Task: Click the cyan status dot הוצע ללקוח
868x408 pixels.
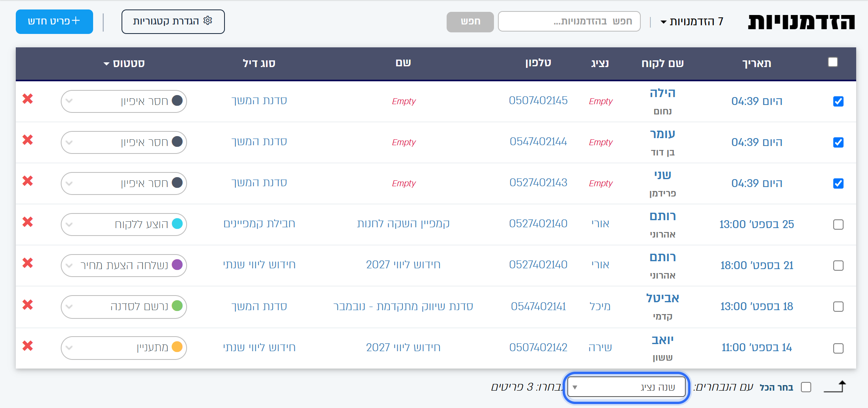Action: point(178,224)
